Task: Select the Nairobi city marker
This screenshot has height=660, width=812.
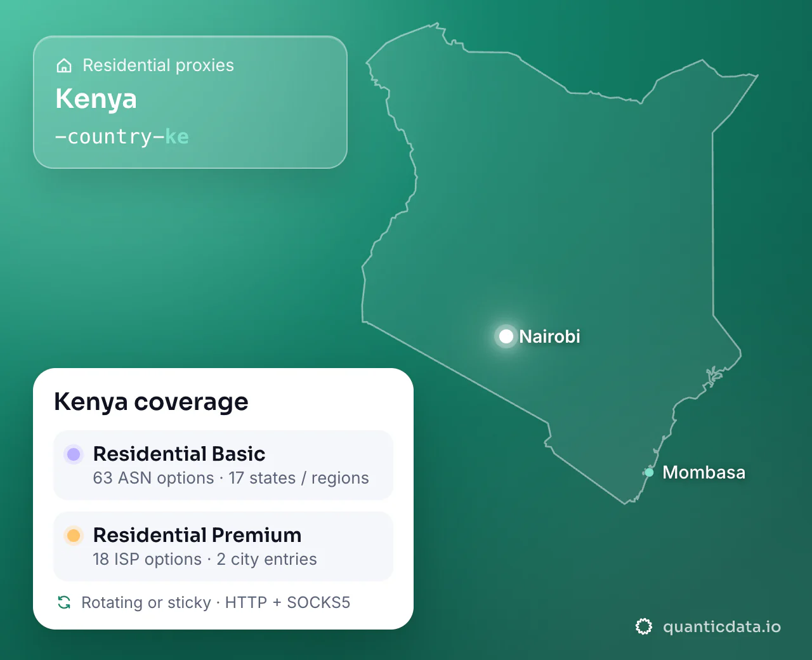Action: (506, 336)
